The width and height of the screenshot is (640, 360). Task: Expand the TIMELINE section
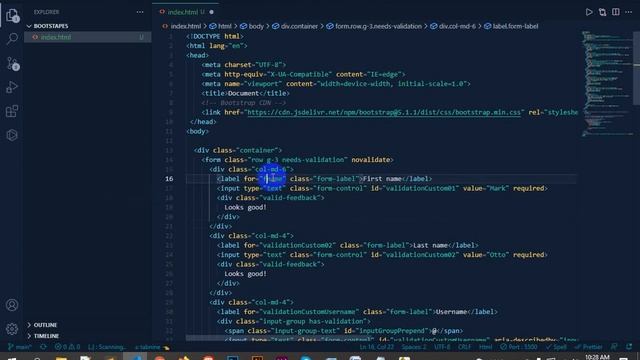click(46, 336)
